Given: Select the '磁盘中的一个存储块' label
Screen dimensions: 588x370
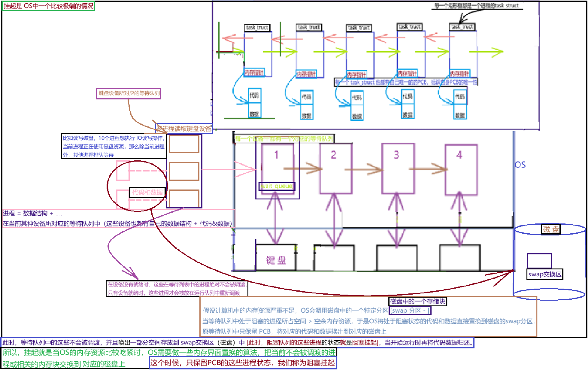Looking at the screenshot, I should point(418,301).
